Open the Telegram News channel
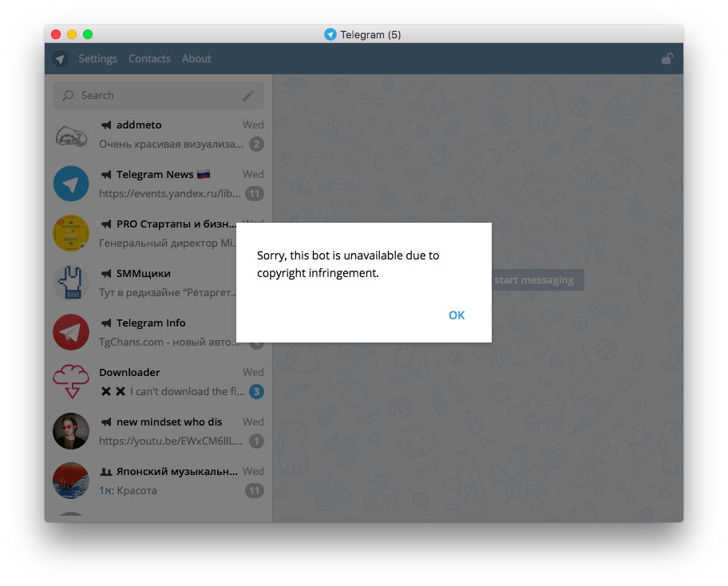The height and width of the screenshot is (586, 728). tap(158, 184)
